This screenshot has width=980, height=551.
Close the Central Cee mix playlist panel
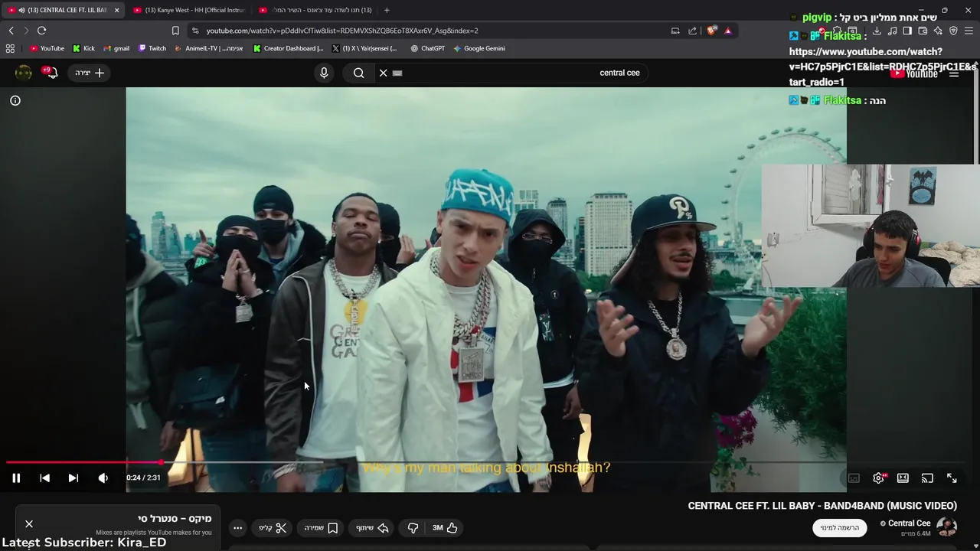pyautogui.click(x=29, y=524)
